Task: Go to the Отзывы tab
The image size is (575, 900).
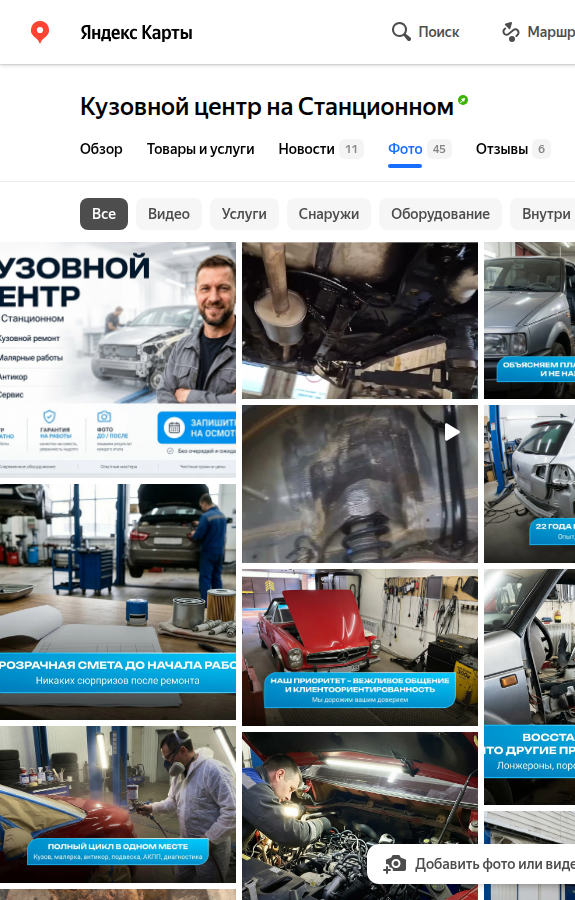Action: (513, 149)
